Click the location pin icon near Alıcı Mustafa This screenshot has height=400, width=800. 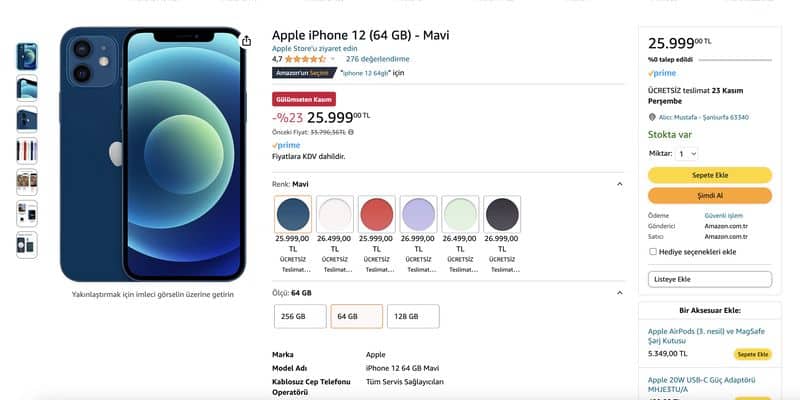652,117
